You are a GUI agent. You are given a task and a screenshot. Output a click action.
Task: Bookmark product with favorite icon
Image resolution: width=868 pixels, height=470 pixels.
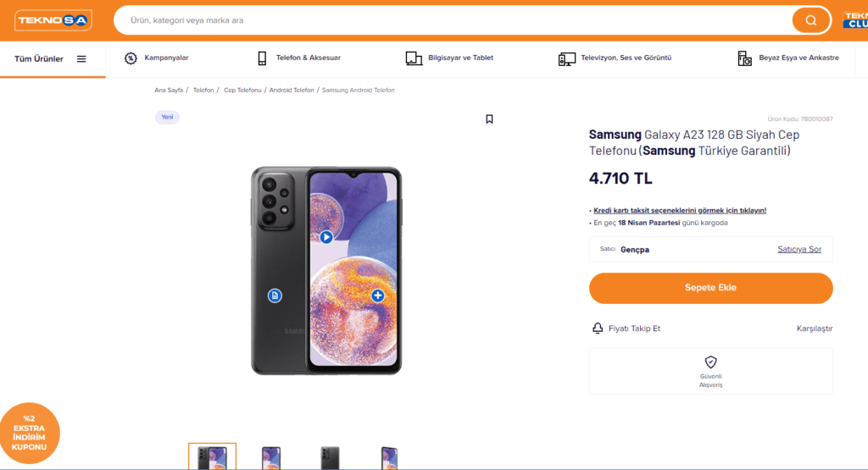(489, 119)
